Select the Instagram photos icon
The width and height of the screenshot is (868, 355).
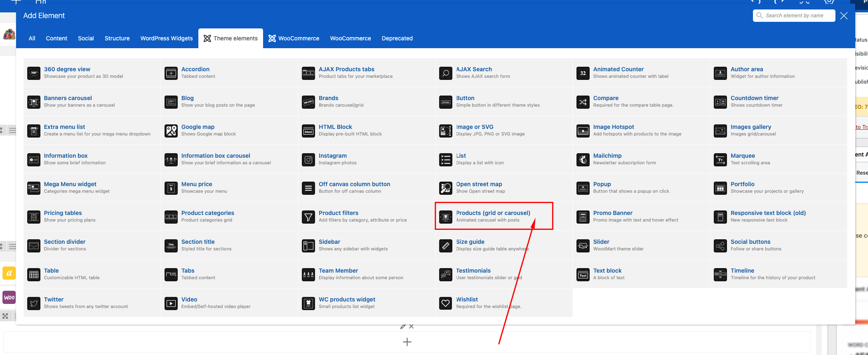pos(308,159)
